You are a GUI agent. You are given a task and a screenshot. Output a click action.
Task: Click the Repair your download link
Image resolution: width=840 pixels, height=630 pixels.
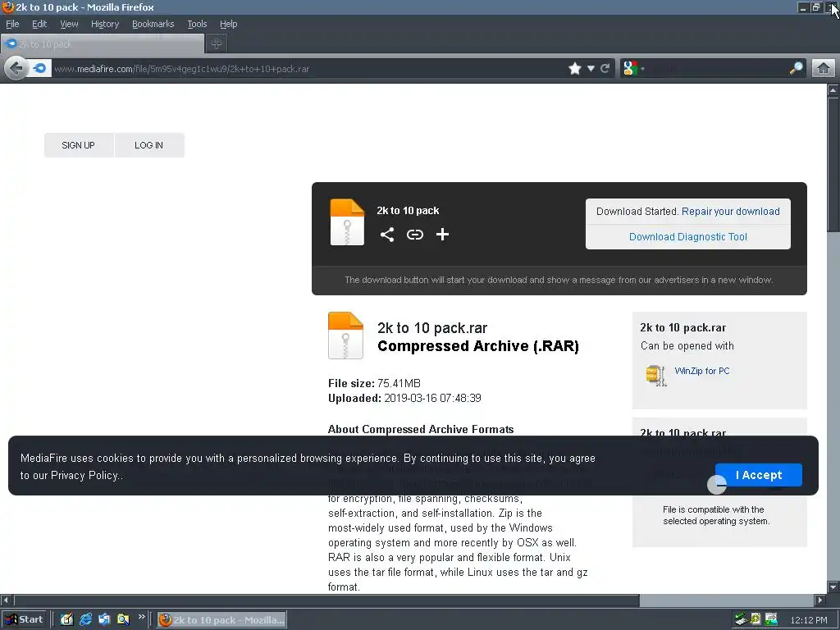[x=731, y=211]
